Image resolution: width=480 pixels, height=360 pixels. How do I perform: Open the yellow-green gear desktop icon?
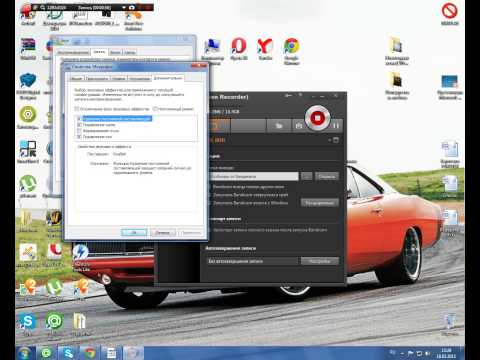(28, 117)
